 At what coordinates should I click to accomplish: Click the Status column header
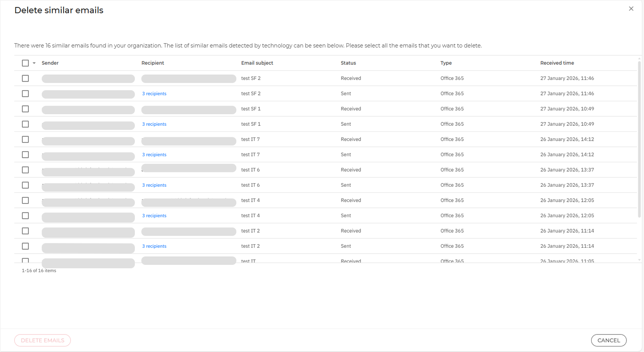pyautogui.click(x=348, y=63)
